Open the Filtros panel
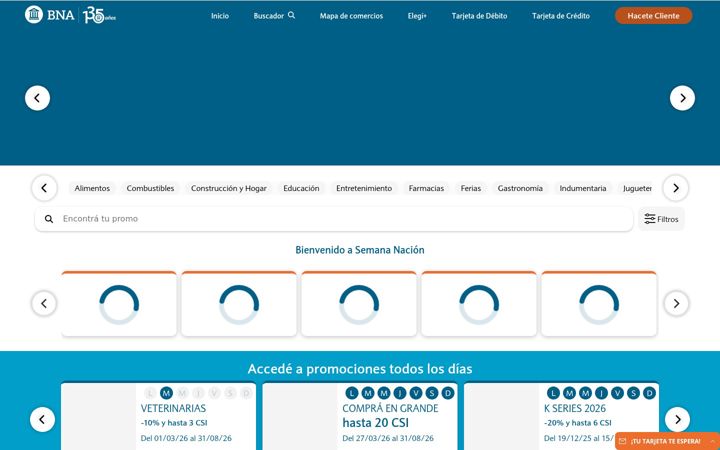Screen dimensions: 720x450 [x=661, y=219]
